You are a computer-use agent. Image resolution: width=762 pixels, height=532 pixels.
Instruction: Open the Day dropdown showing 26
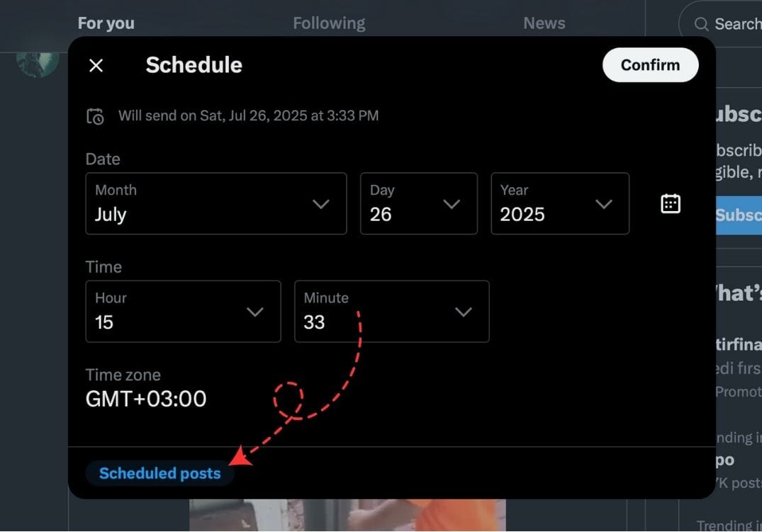tap(418, 203)
